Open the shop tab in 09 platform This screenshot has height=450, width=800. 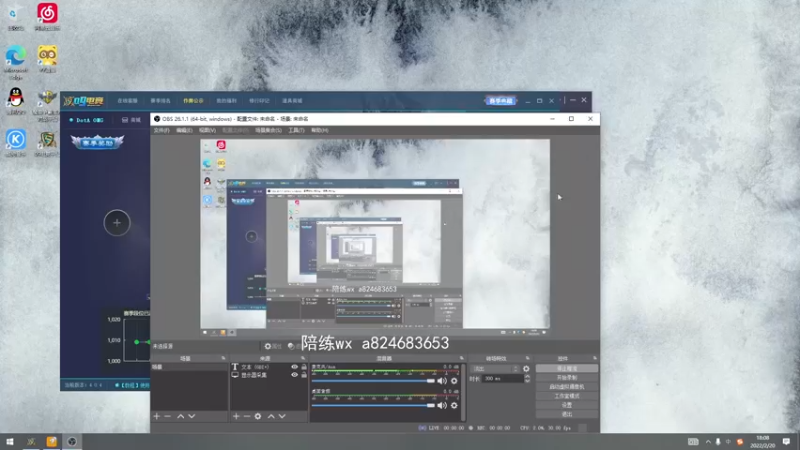pyautogui.click(x=131, y=120)
